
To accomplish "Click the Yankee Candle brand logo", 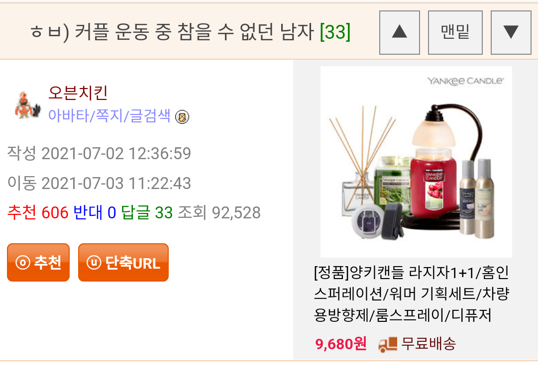I will [x=466, y=81].
